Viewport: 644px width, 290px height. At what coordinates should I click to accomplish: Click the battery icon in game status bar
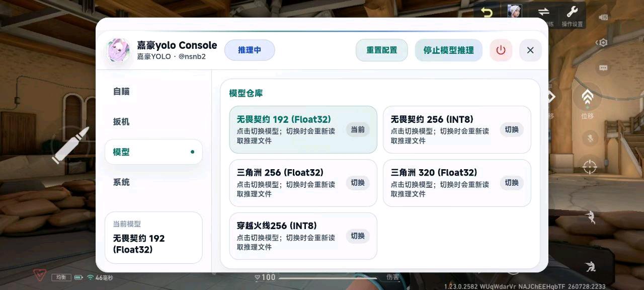point(79,277)
